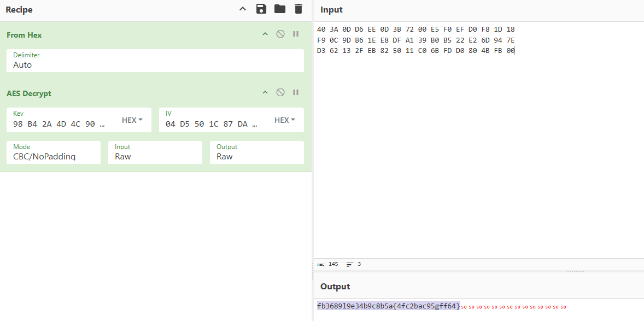Load a recipe using the folder icon
This screenshot has height=321, width=644.
point(280,9)
